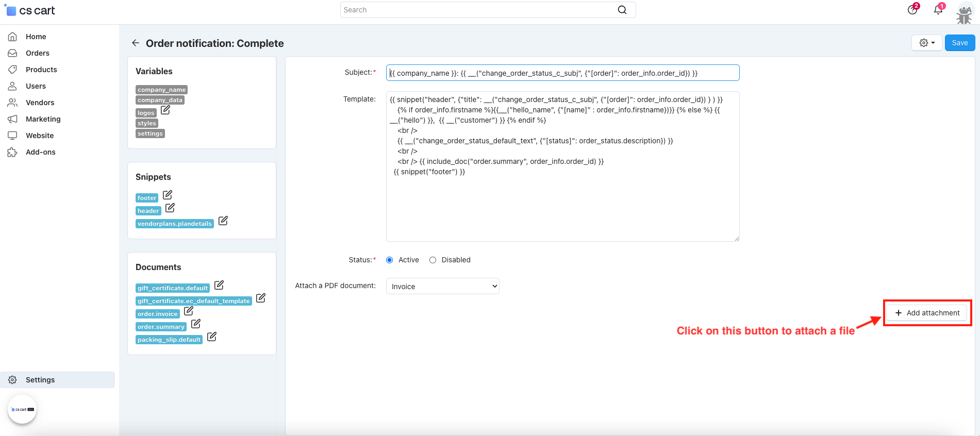Insert the header snippet tag
Viewport: 980px width, 436px height.
148,211
